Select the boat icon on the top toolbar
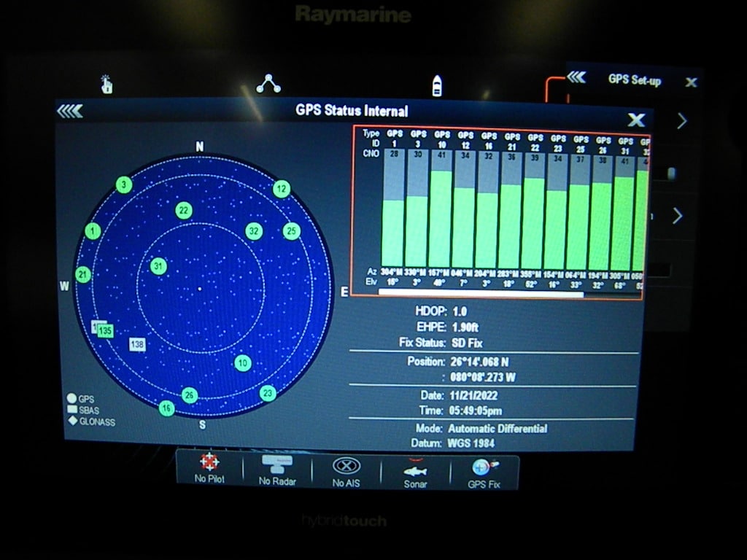Image resolution: width=747 pixels, height=560 pixels. click(436, 83)
